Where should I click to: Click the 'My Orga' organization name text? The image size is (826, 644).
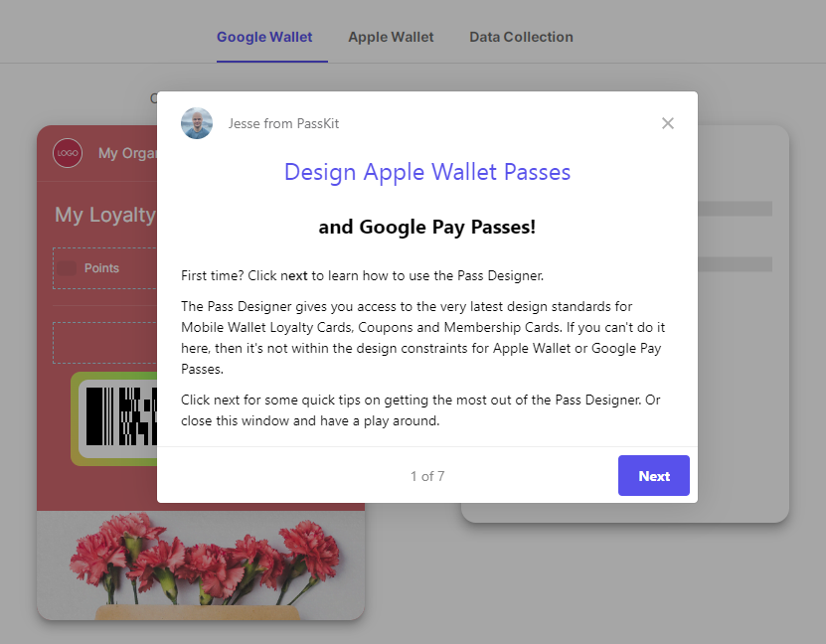(127, 153)
